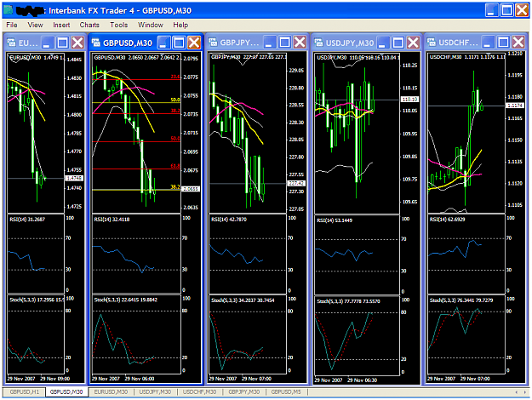Switch to the GBPJPY,M30 bottom tab

244,391
